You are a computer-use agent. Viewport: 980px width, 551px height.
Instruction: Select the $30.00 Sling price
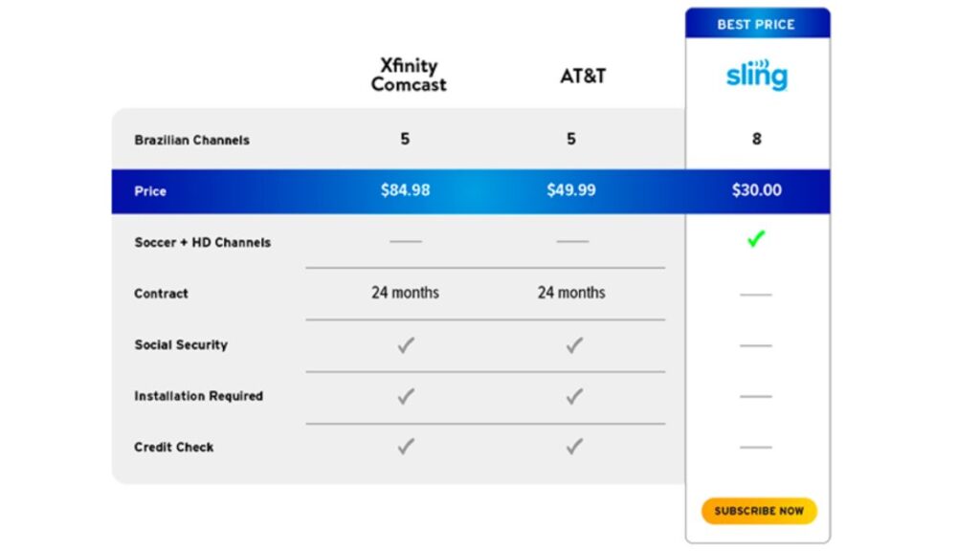(x=756, y=190)
